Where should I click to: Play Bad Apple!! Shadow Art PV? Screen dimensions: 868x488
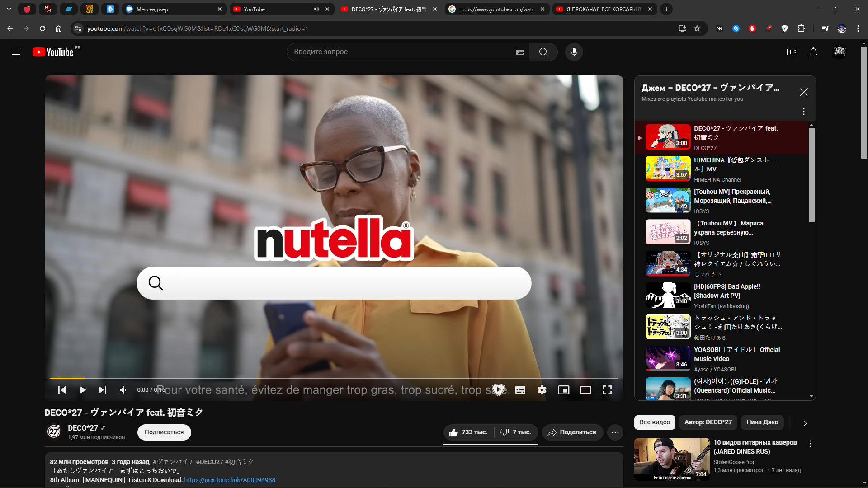tap(721, 296)
